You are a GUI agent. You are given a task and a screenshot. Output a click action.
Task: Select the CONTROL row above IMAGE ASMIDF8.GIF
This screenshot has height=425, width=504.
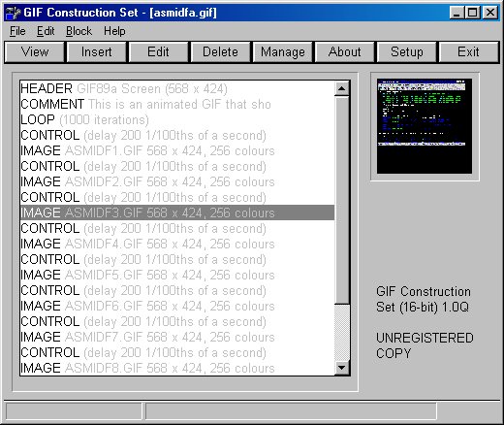pos(177,352)
